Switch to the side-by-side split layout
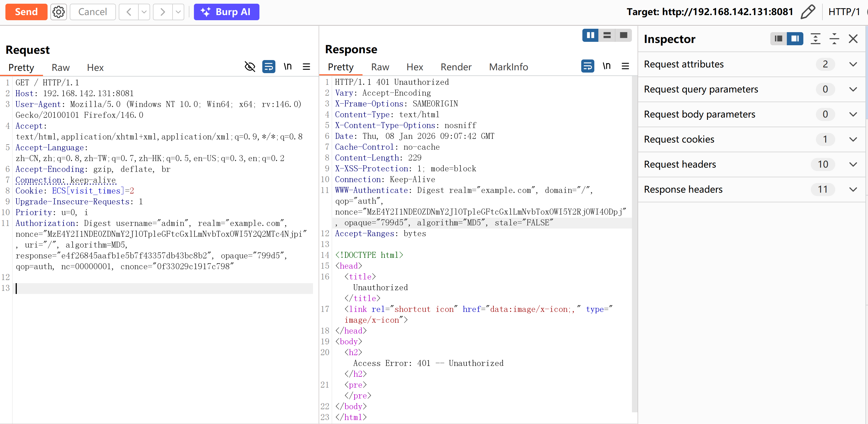This screenshot has width=868, height=424. tap(590, 35)
